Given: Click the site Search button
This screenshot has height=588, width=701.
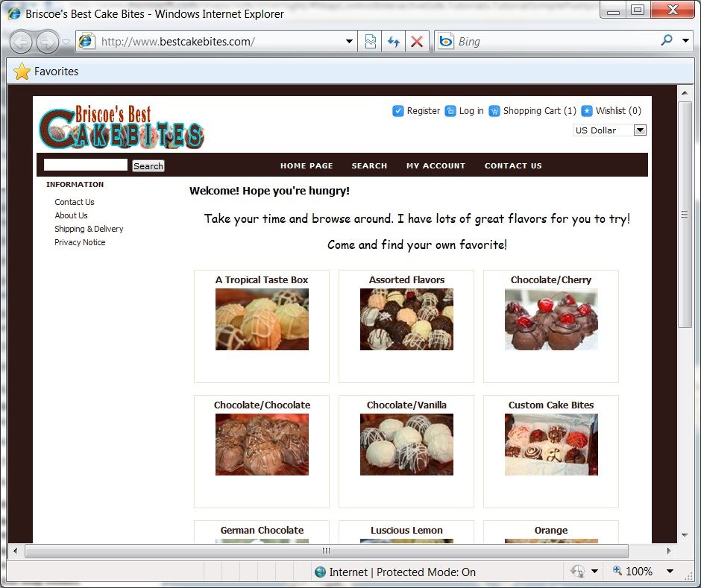Looking at the screenshot, I should (x=148, y=165).
